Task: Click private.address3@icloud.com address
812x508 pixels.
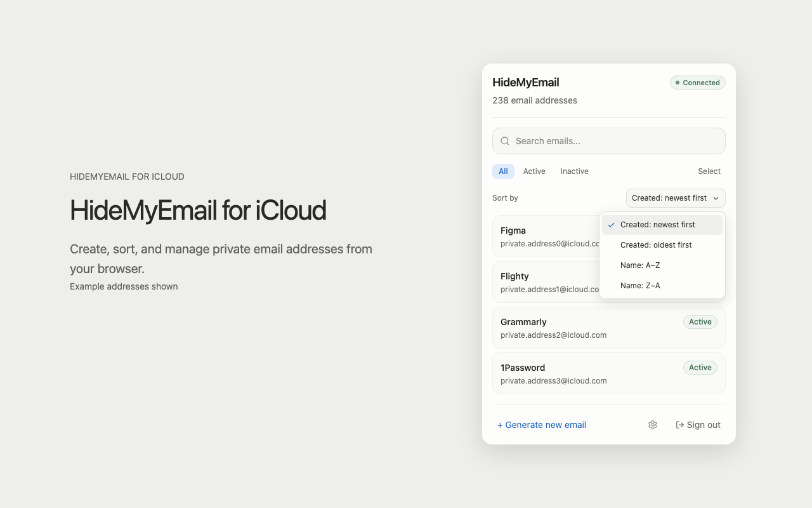Action: [x=554, y=381]
